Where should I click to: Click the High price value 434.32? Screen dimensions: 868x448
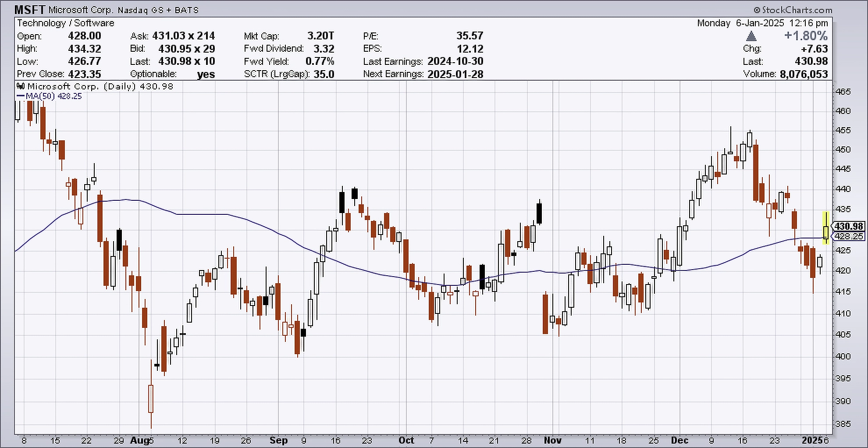[85, 49]
